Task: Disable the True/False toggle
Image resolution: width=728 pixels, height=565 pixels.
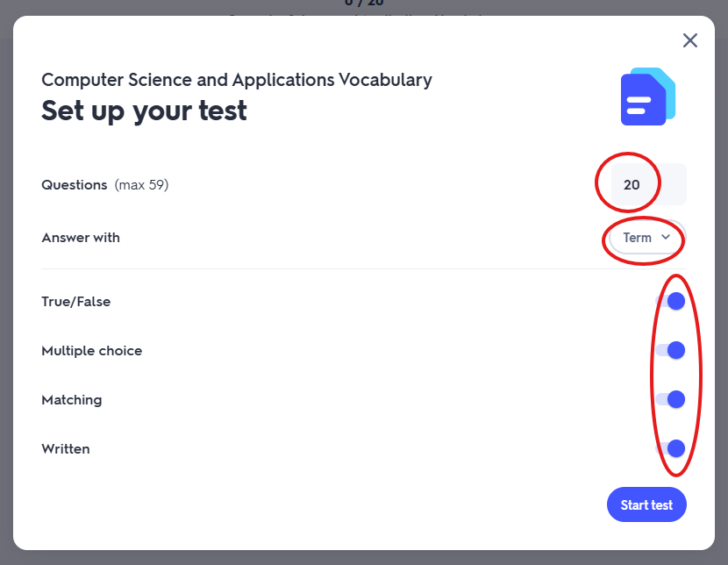Action: click(x=671, y=302)
